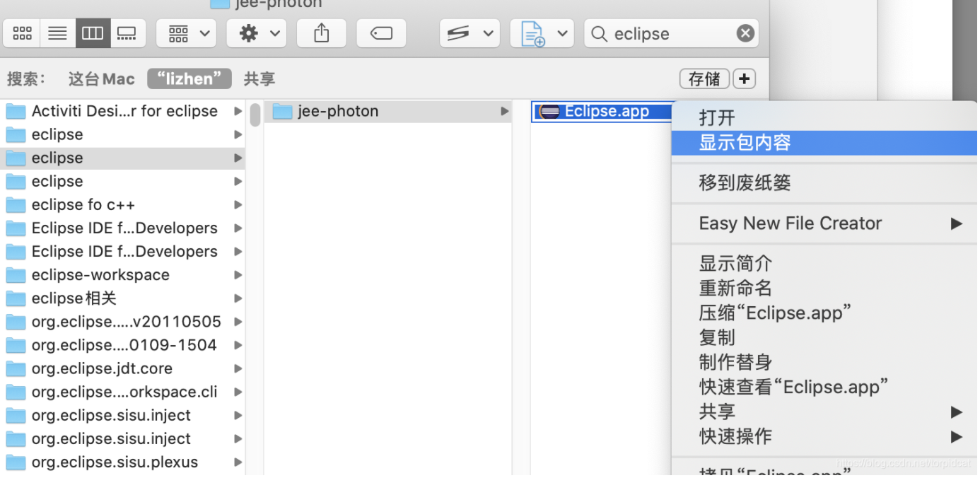Search scope: select 这台Mac

(x=102, y=78)
